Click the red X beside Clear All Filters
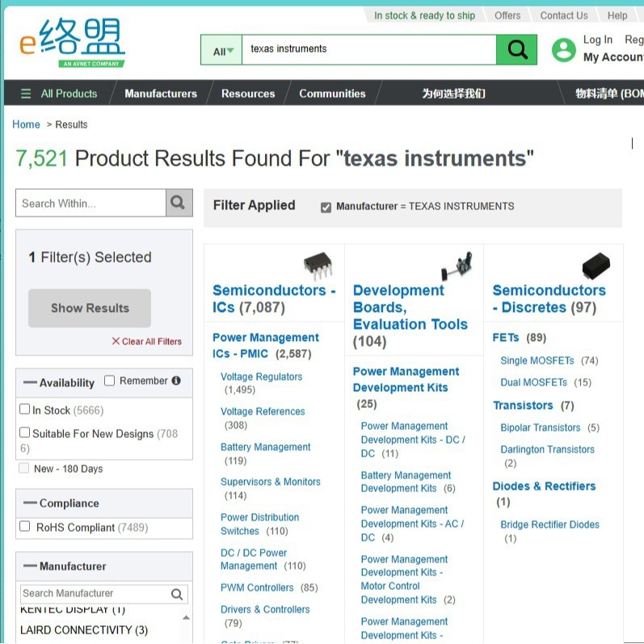 coord(116,341)
